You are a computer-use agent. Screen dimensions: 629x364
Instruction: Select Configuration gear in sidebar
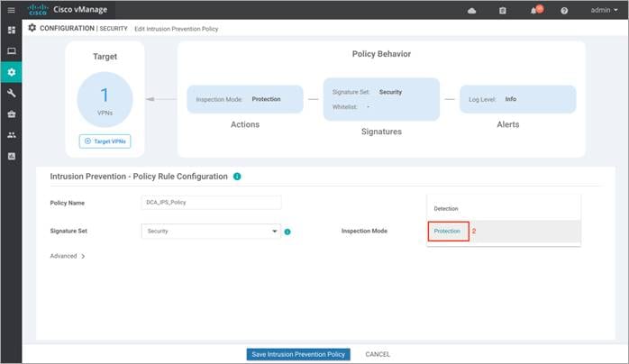12,72
